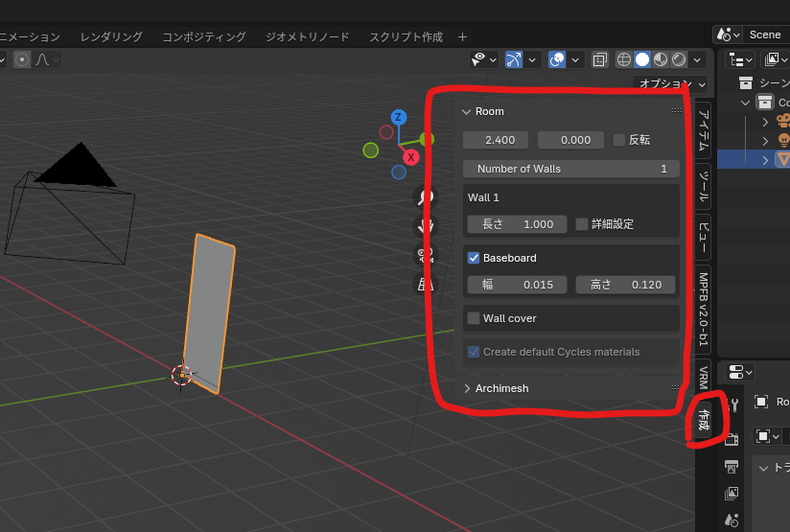Enable the Wall cover checkbox
This screenshot has height=532, width=790.
point(474,318)
